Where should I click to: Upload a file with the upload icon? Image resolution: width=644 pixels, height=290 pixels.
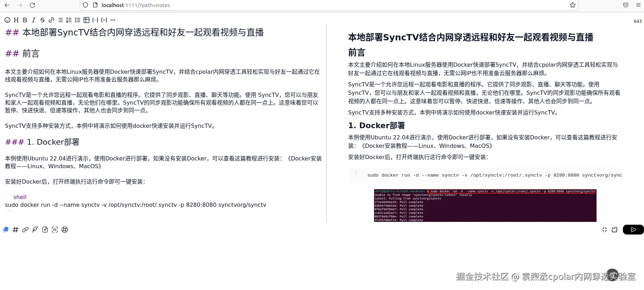pos(45,230)
